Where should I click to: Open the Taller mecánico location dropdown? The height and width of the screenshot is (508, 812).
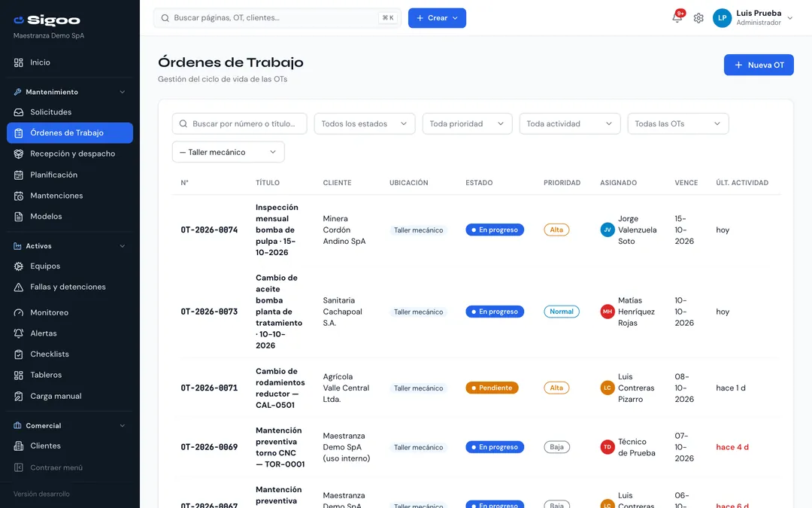click(228, 152)
